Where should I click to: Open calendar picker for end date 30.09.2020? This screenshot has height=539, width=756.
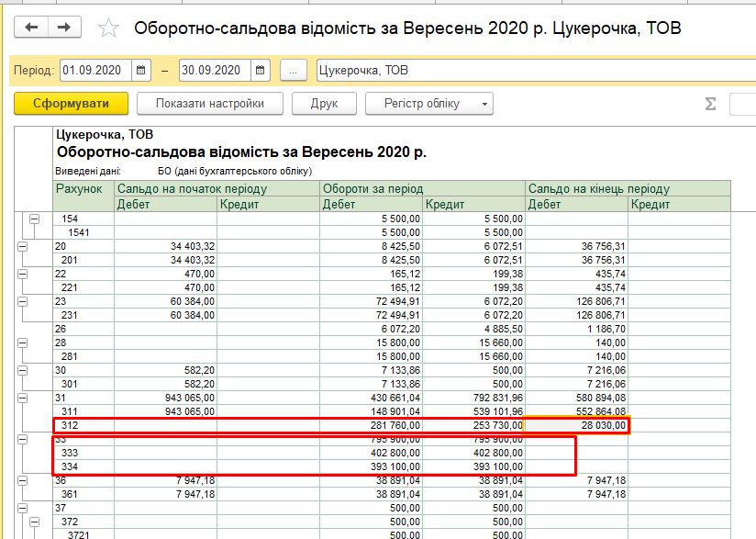click(261, 71)
